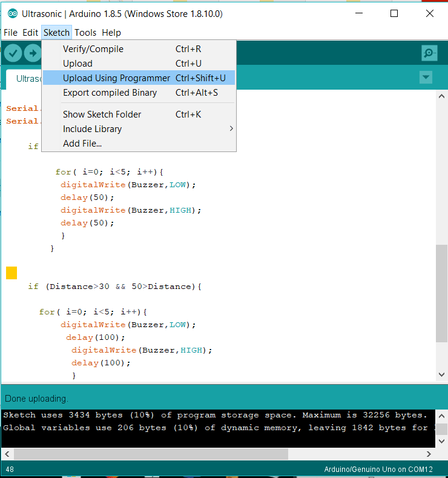Close the open Sketch menu
Screen dimensions: 448x478
tap(56, 32)
